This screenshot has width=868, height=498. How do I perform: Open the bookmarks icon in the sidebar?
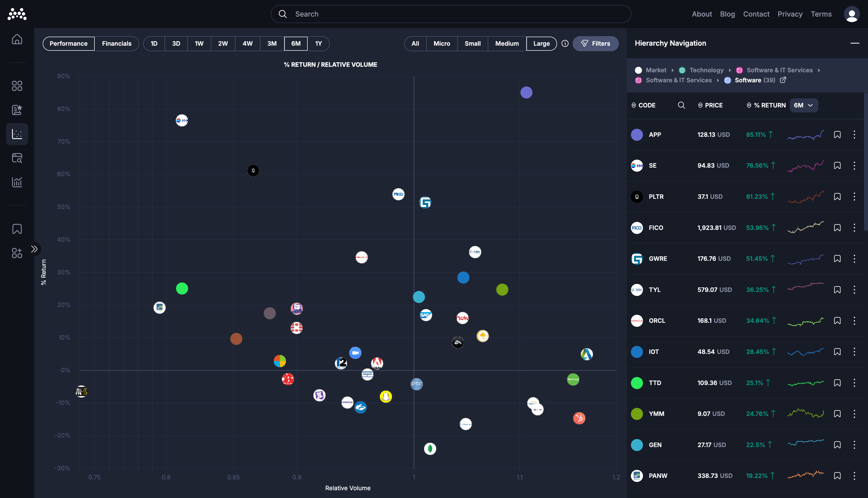(17, 229)
